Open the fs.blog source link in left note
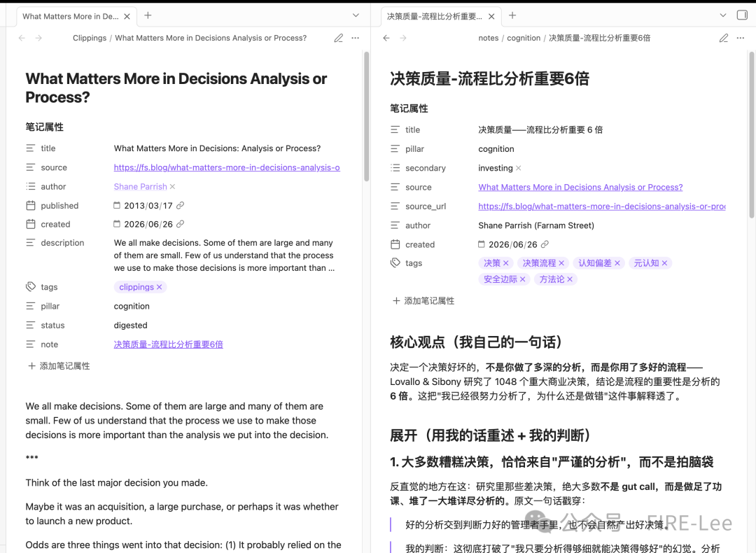756x553 pixels. [227, 167]
